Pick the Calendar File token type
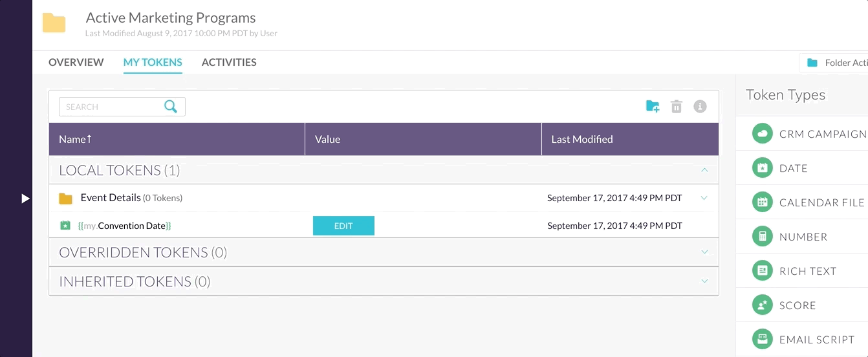Viewport: 868px width, 357px height. pyautogui.click(x=808, y=202)
